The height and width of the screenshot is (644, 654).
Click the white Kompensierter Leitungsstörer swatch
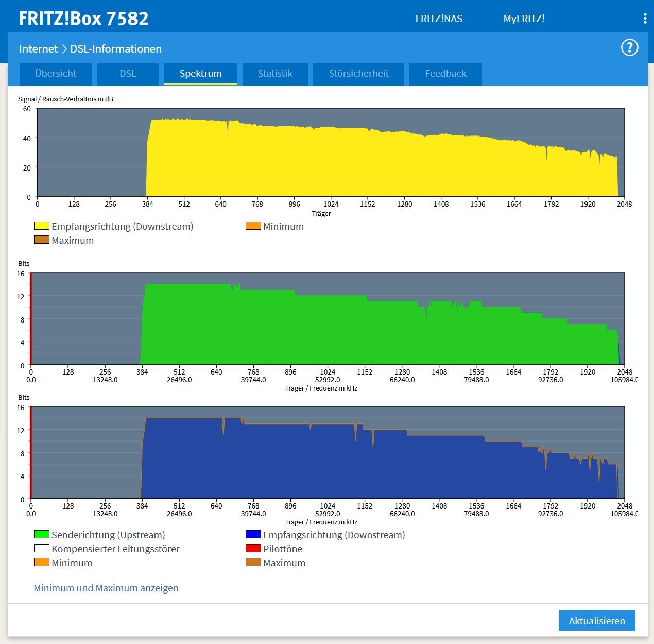41,548
